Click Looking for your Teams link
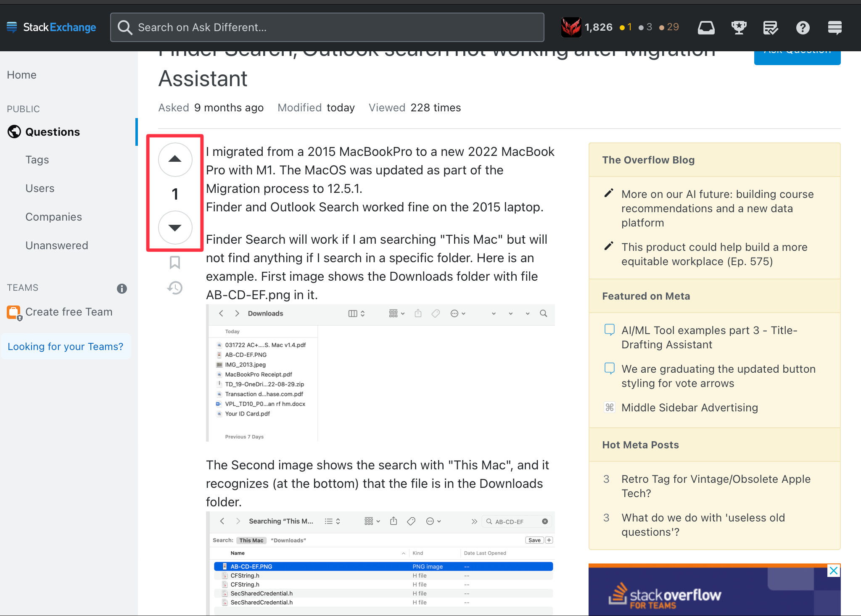The height and width of the screenshot is (616, 861). point(65,346)
